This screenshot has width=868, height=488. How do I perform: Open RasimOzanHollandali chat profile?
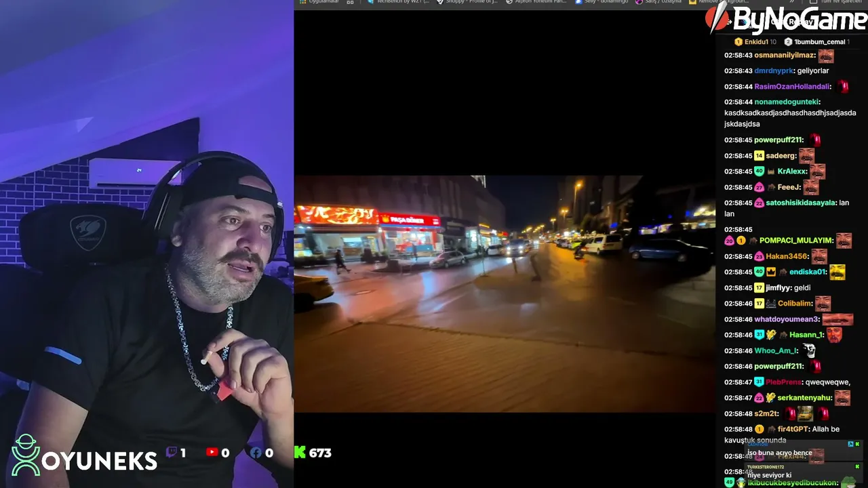[791, 87]
